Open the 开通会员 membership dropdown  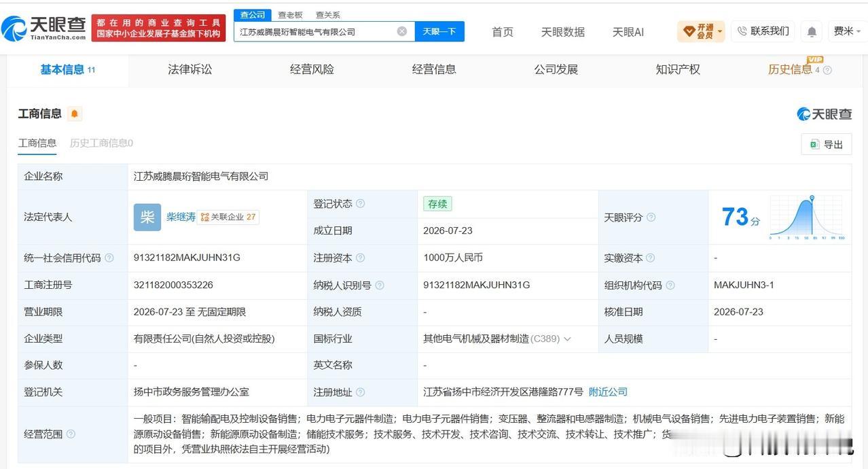(701, 31)
